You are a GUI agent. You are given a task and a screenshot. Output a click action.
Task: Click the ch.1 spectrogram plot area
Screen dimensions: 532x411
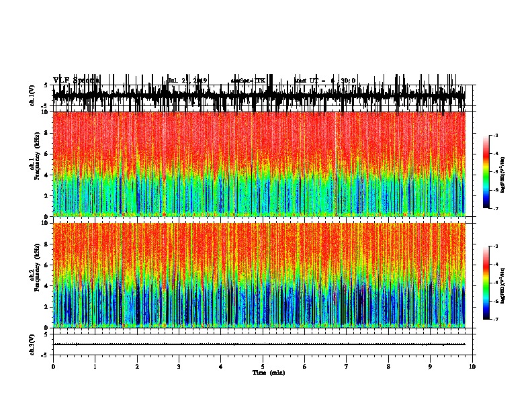click(259, 164)
